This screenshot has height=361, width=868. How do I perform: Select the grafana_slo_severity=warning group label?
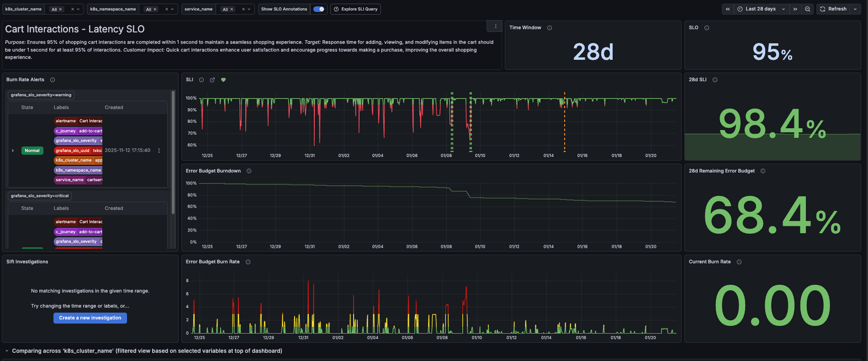click(x=41, y=95)
